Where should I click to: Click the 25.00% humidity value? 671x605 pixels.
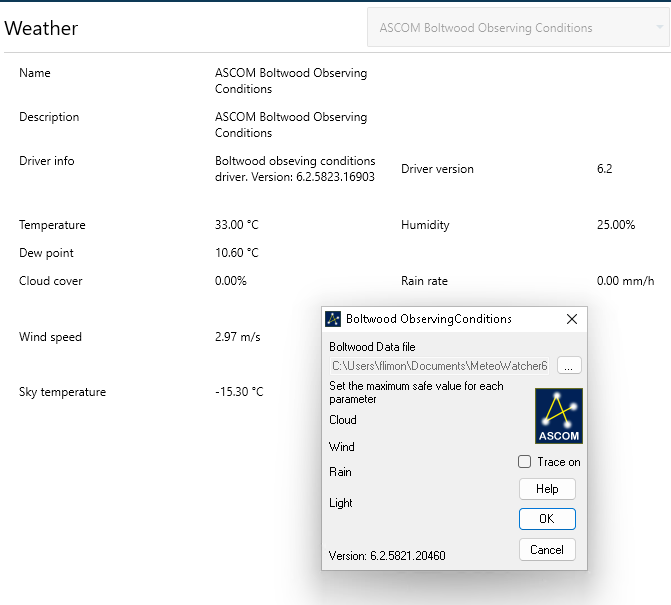point(616,225)
